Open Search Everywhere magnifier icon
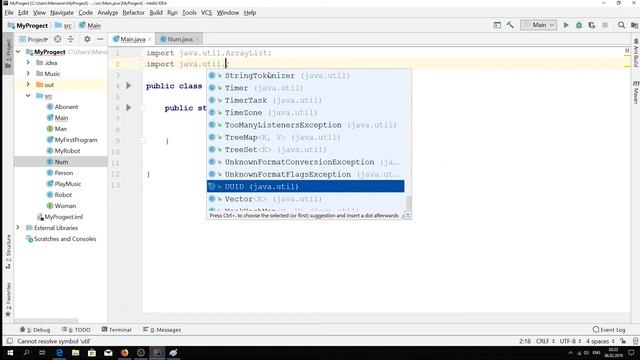This screenshot has height=360, width=640. [621, 25]
